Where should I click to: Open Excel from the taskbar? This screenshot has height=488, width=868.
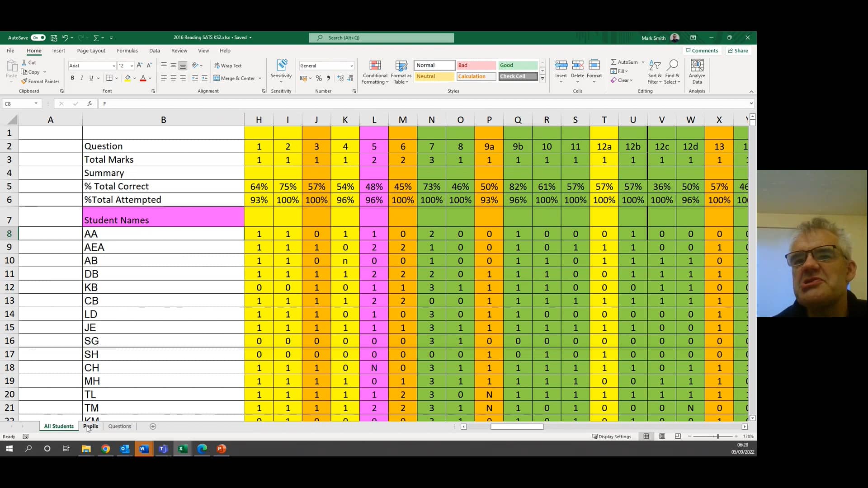click(183, 449)
